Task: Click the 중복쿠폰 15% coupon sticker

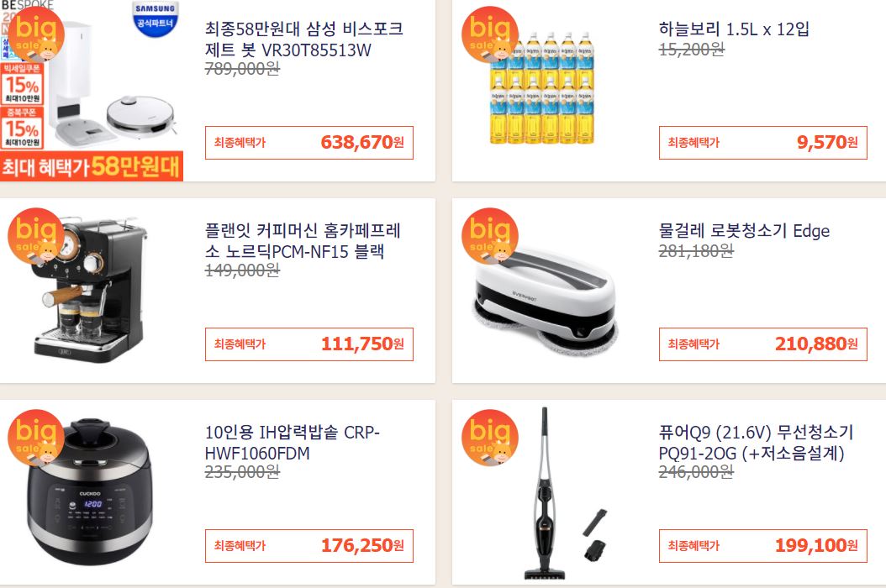Action: [22, 129]
